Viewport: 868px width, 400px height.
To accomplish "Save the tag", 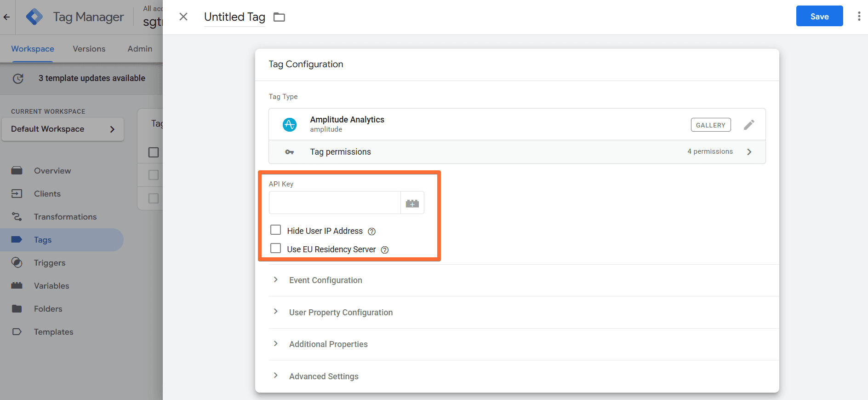I will [x=819, y=16].
